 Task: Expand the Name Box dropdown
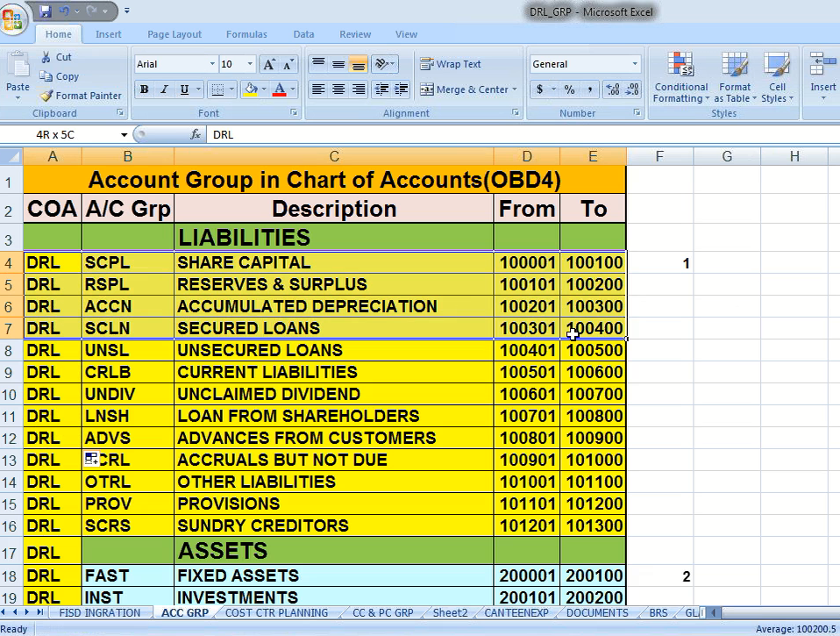(124, 135)
